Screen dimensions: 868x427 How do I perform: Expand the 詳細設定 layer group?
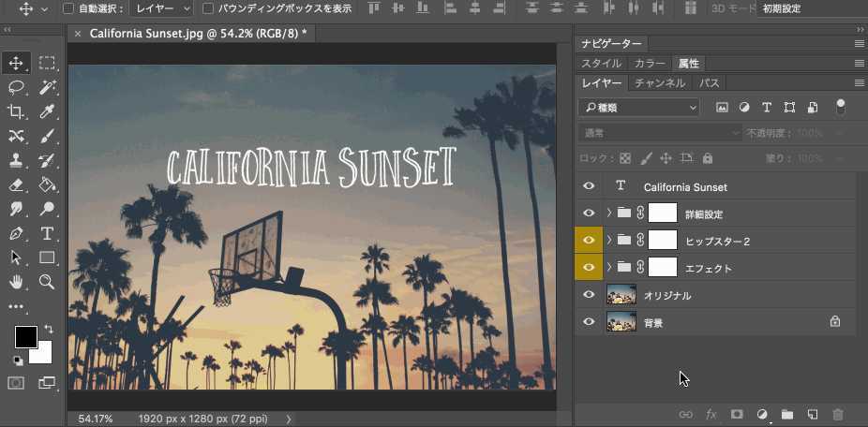[609, 213]
